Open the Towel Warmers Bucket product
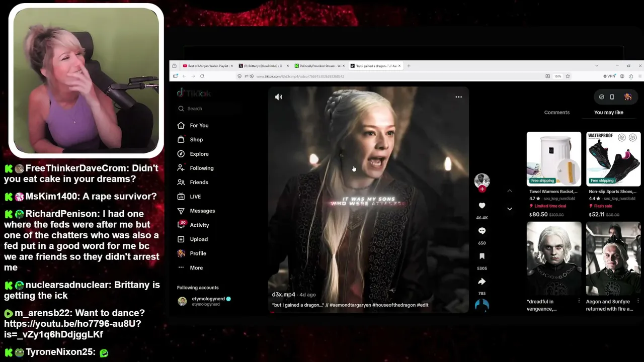 [x=554, y=159]
